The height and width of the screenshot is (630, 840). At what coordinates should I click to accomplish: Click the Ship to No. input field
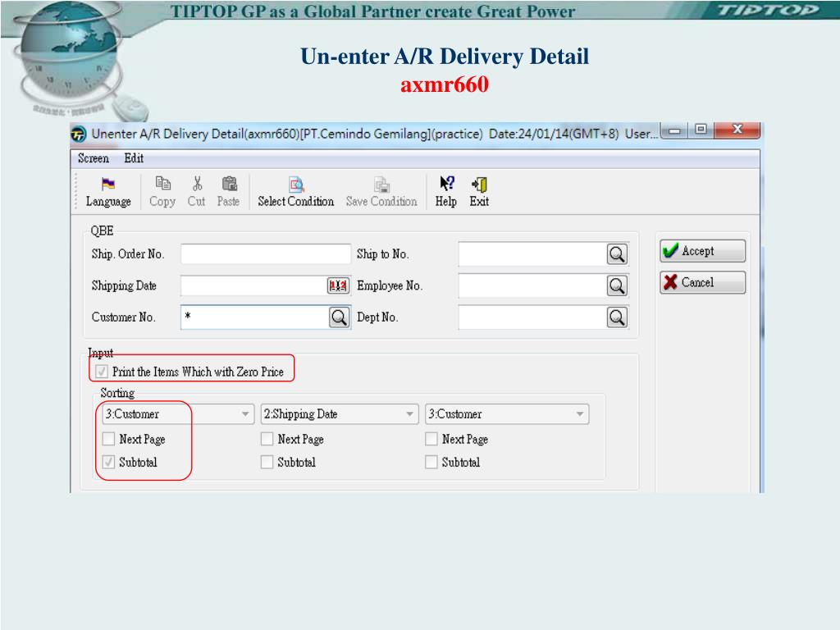pos(532,254)
